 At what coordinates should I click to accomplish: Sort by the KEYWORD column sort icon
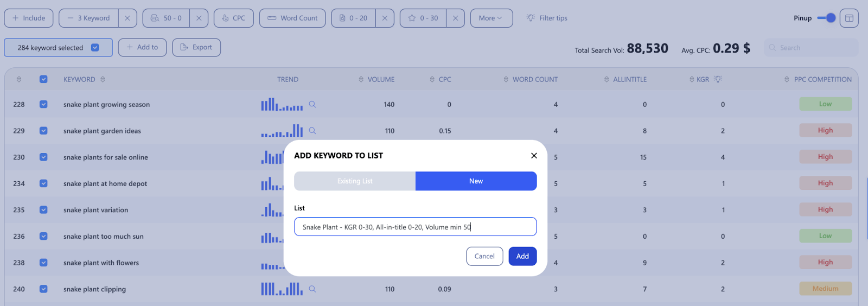[103, 79]
